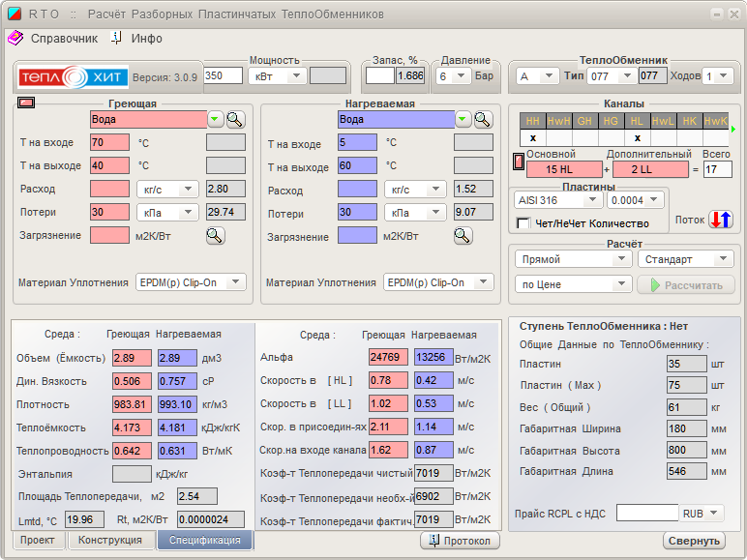This screenshot has height=560, width=747.
Task: Open the по Цене dropdown
Action: [x=574, y=284]
